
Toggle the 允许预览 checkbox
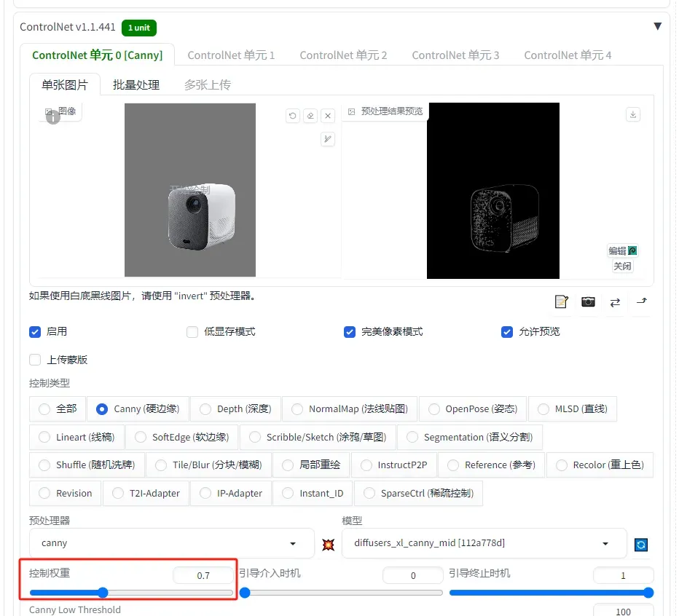507,332
